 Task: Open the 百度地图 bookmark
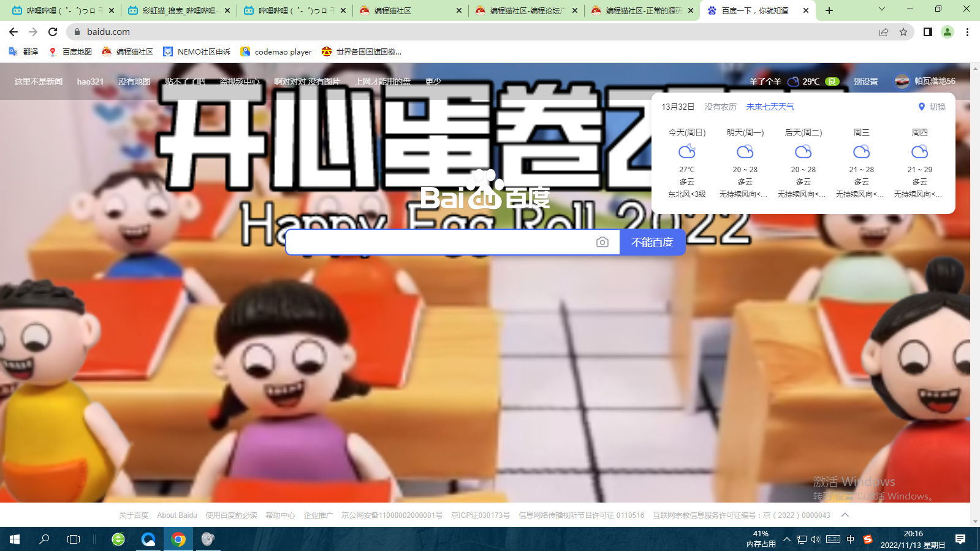(70, 52)
